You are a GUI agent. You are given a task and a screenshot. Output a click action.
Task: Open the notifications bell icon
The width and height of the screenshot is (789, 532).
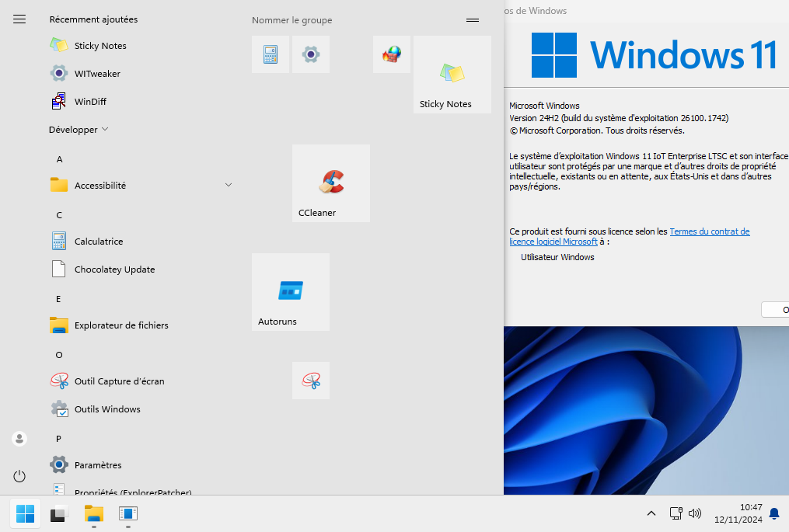pos(774,513)
